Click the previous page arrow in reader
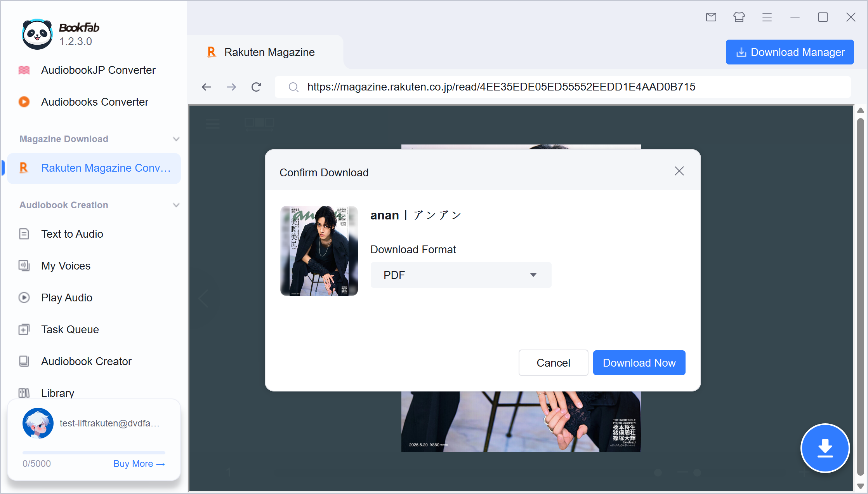868x494 pixels. (x=203, y=298)
